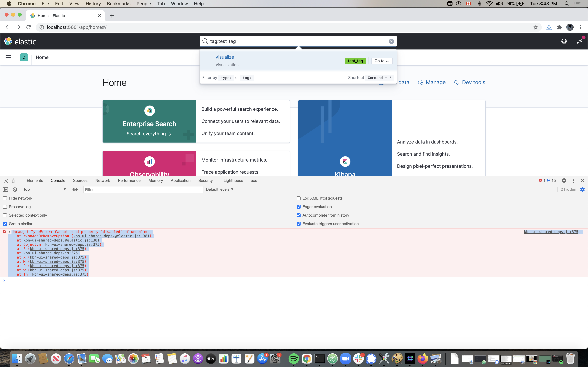Viewport: 588px width, 367px height.
Task: Create live expression using eye icon
Action: tap(75, 190)
